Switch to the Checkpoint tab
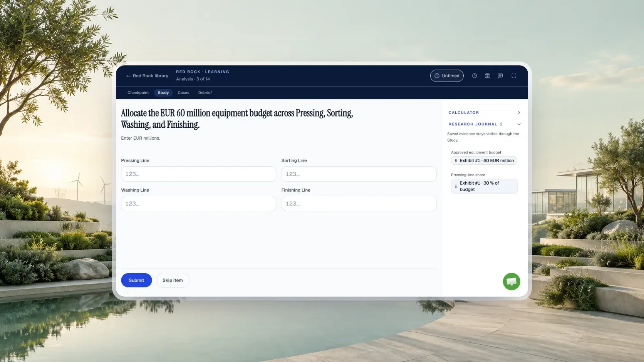This screenshot has width=644, height=362. (x=138, y=93)
